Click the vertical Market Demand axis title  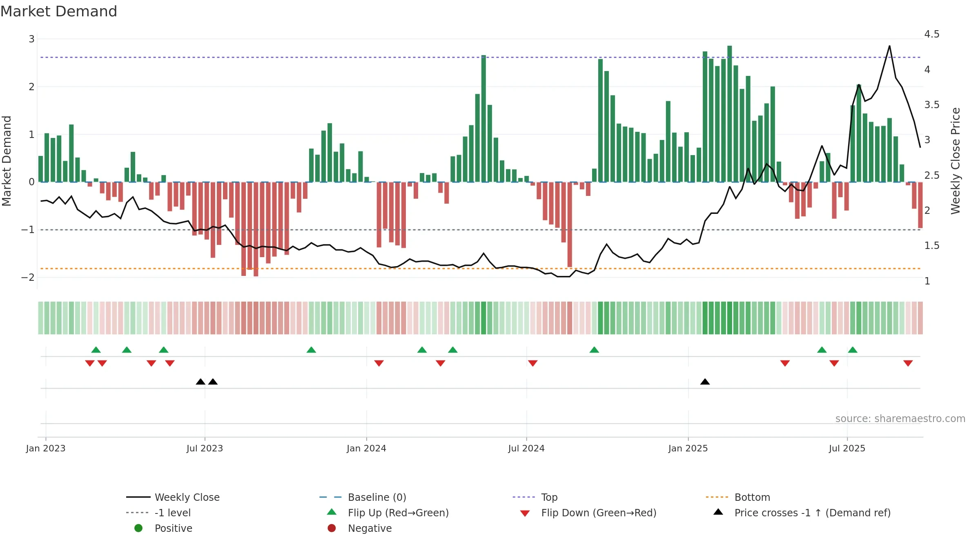7,161
